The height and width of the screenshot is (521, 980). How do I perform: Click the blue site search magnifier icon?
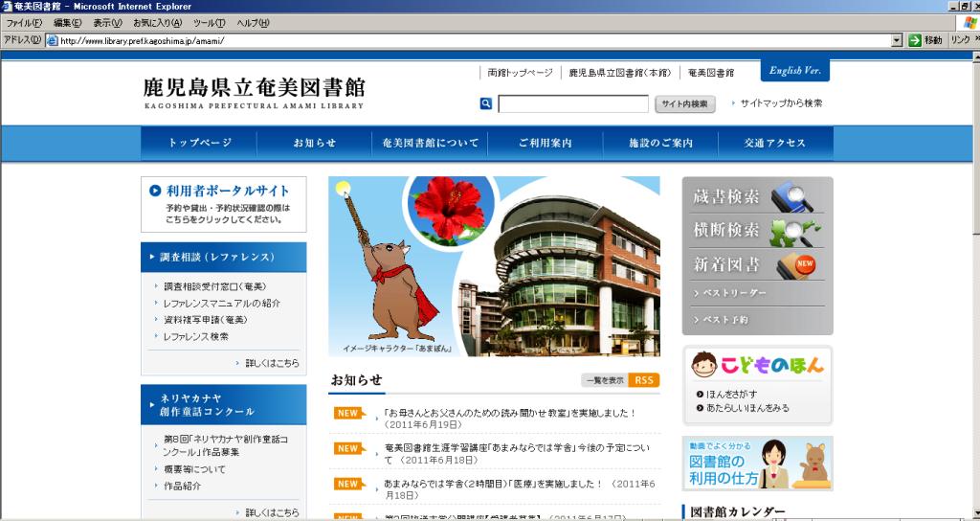coord(485,103)
